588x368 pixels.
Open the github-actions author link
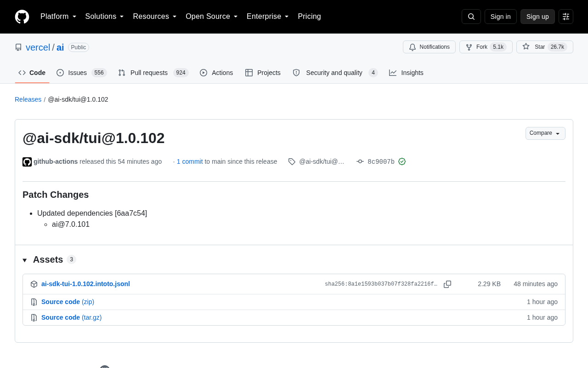coord(56,161)
